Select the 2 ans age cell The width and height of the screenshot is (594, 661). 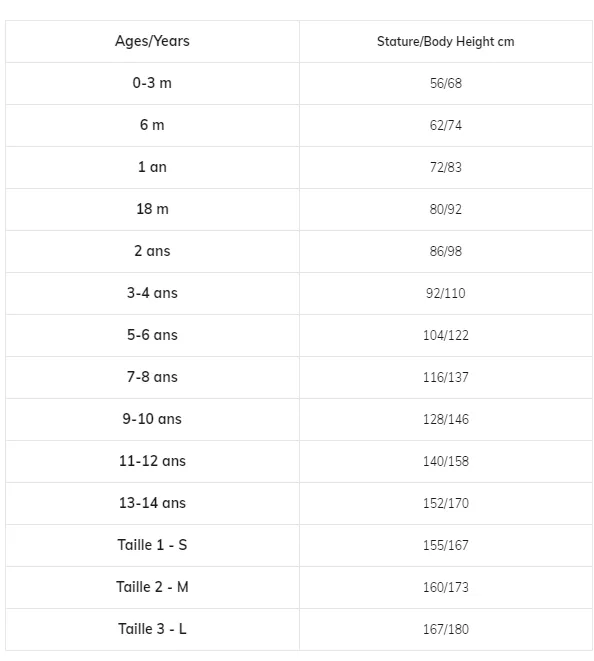pos(152,251)
